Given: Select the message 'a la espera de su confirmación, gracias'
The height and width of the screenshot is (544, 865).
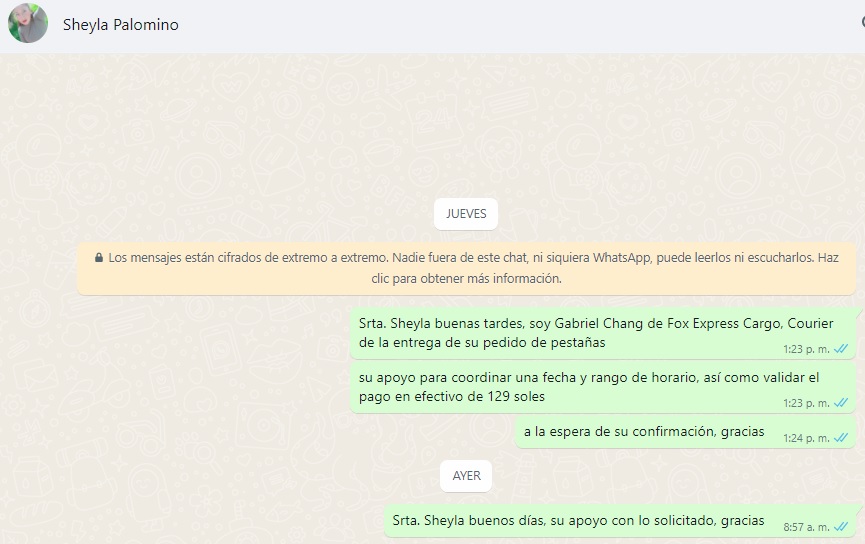Looking at the screenshot, I should point(686,432).
